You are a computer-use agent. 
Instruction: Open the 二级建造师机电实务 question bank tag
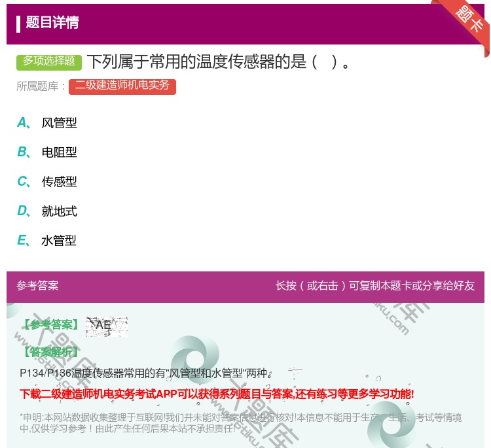point(122,86)
